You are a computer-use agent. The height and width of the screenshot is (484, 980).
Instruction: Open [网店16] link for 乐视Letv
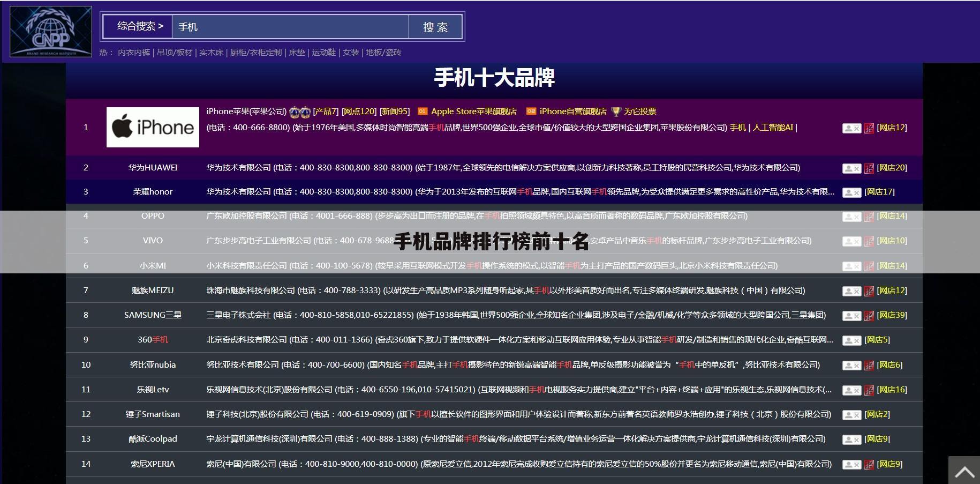(x=892, y=390)
